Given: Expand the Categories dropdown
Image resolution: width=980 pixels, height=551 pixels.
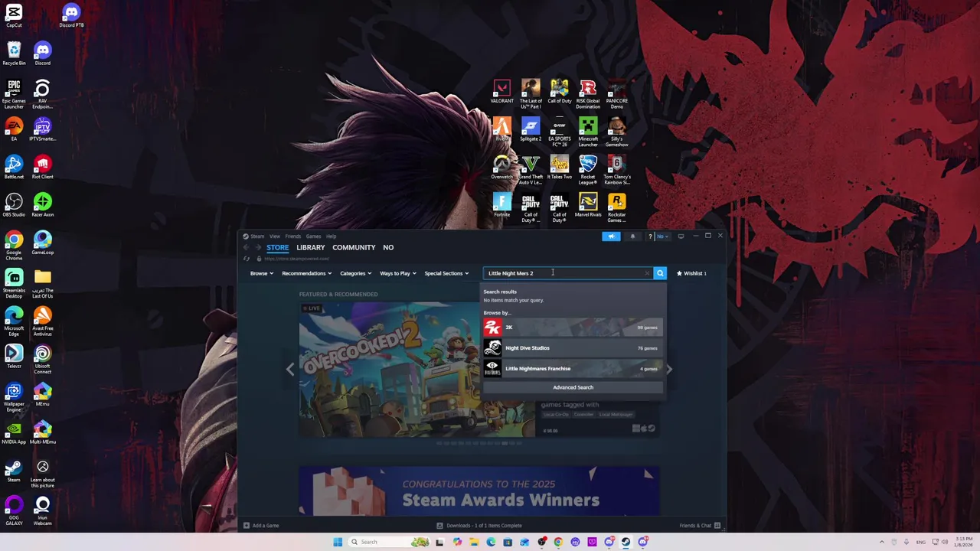Looking at the screenshot, I should (355, 273).
